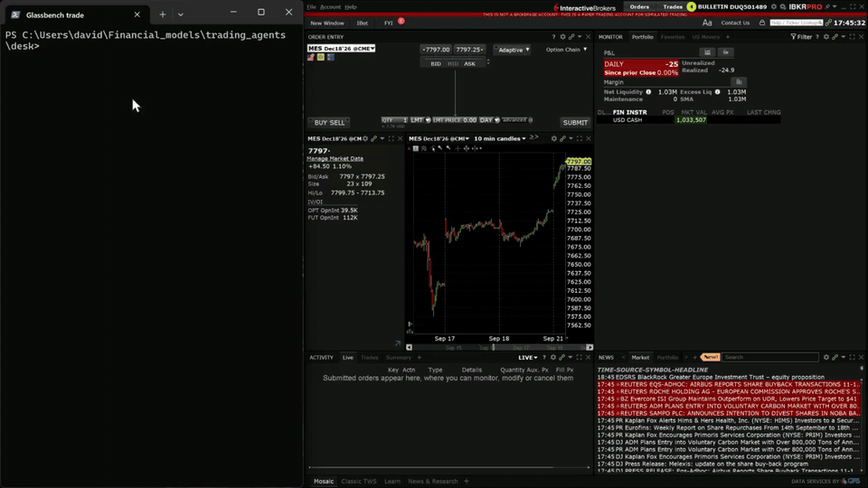Image resolution: width=868 pixels, height=488 pixels.
Task: Open quote details panel settings gear
Action: coord(365,139)
